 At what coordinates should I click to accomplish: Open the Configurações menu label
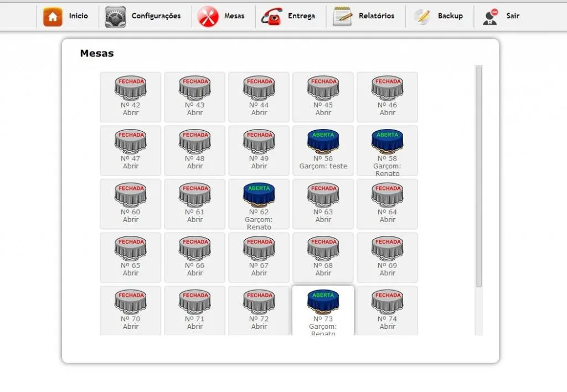click(156, 16)
